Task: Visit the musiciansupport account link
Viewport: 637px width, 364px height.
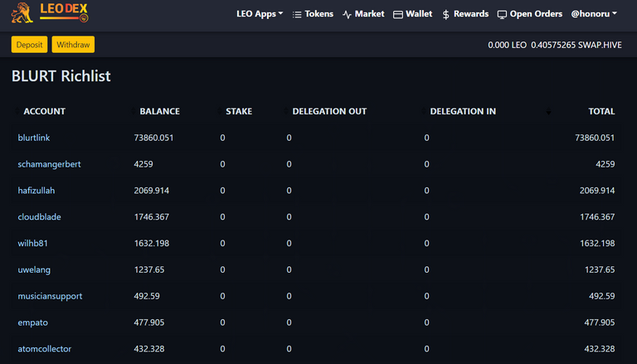Action: click(50, 296)
